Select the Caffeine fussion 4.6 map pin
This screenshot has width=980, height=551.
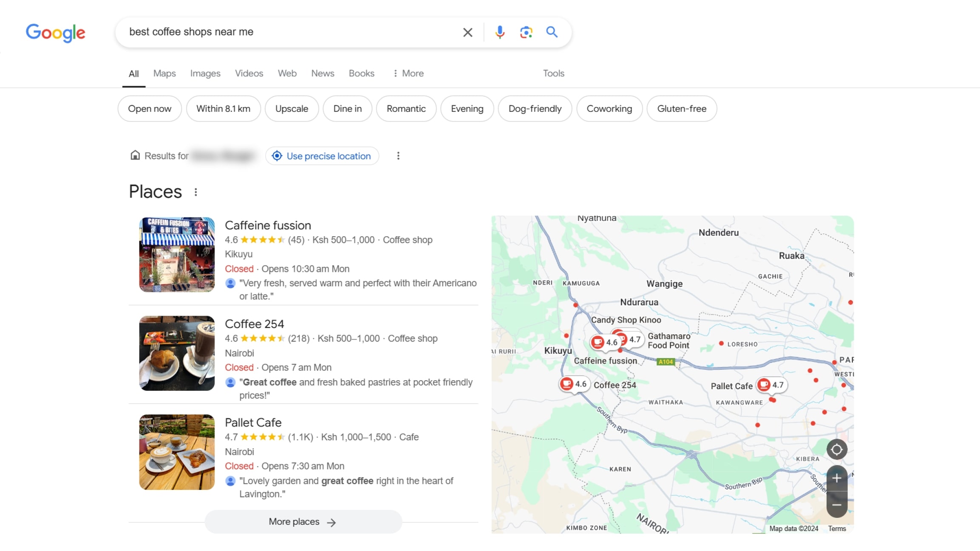(605, 342)
